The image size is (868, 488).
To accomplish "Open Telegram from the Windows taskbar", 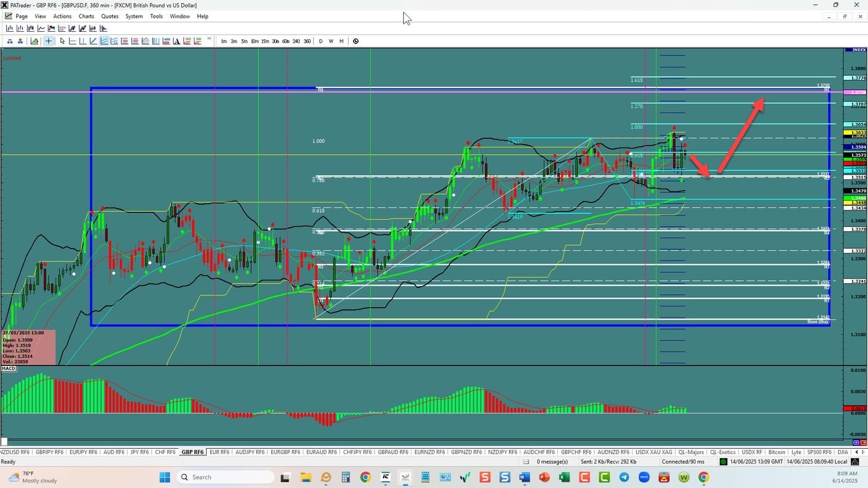I will click(624, 477).
